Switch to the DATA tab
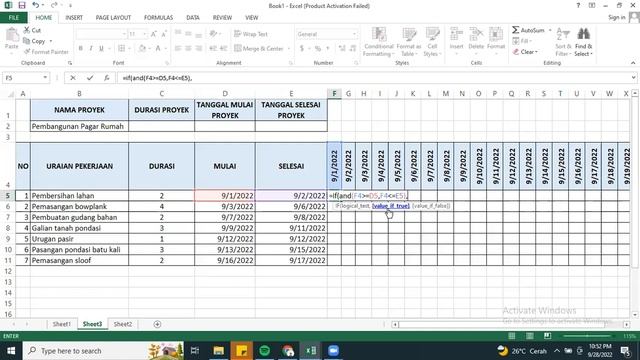 (x=193, y=18)
